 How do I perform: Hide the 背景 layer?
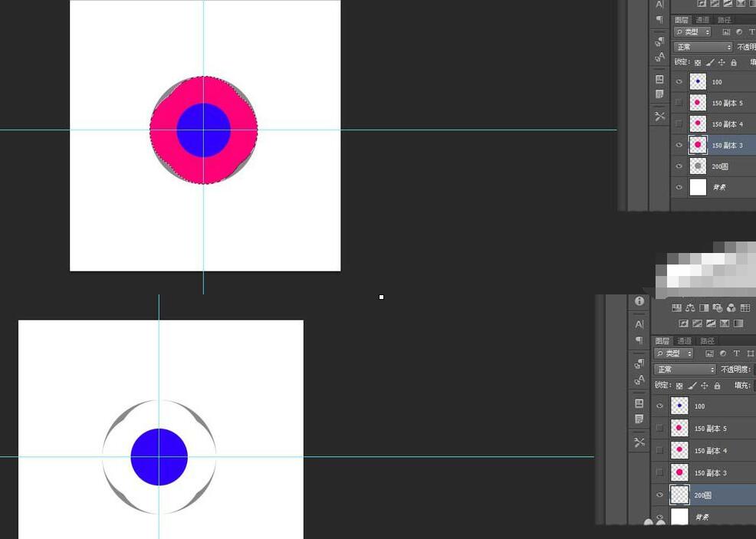coord(659,517)
